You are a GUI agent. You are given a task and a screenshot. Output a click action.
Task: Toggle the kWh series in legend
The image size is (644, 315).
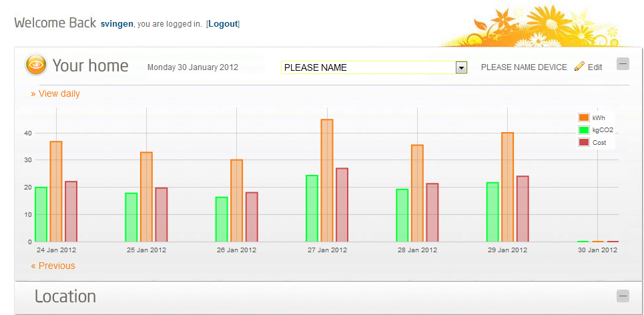[584, 118]
